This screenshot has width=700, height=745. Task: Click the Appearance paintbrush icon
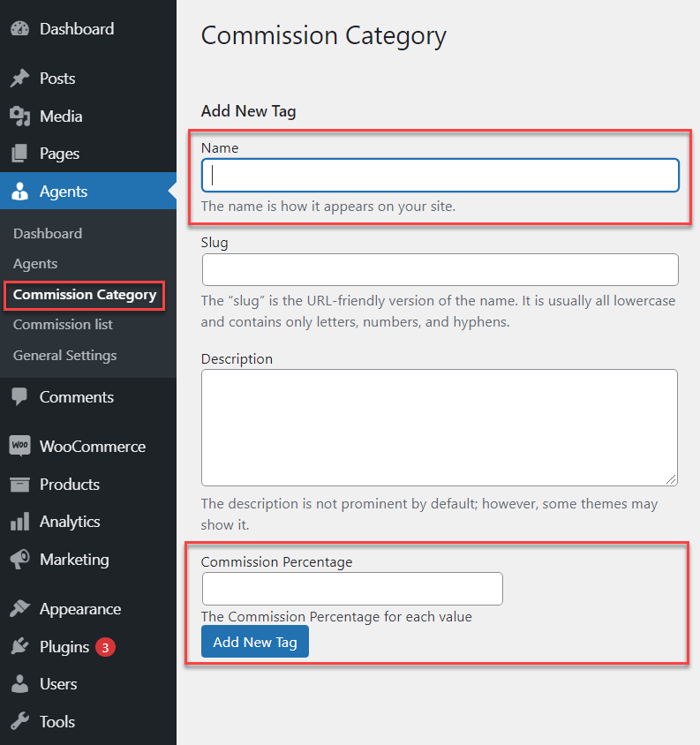19,609
